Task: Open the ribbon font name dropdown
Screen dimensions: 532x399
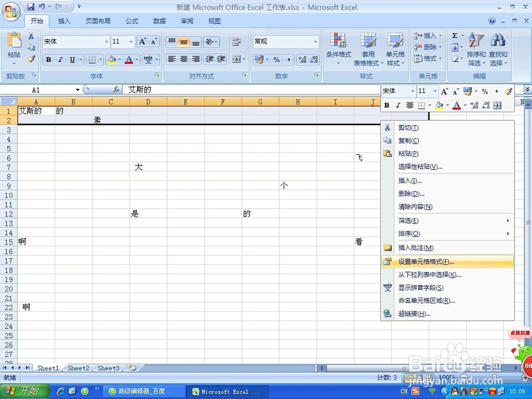Action: (x=106, y=41)
